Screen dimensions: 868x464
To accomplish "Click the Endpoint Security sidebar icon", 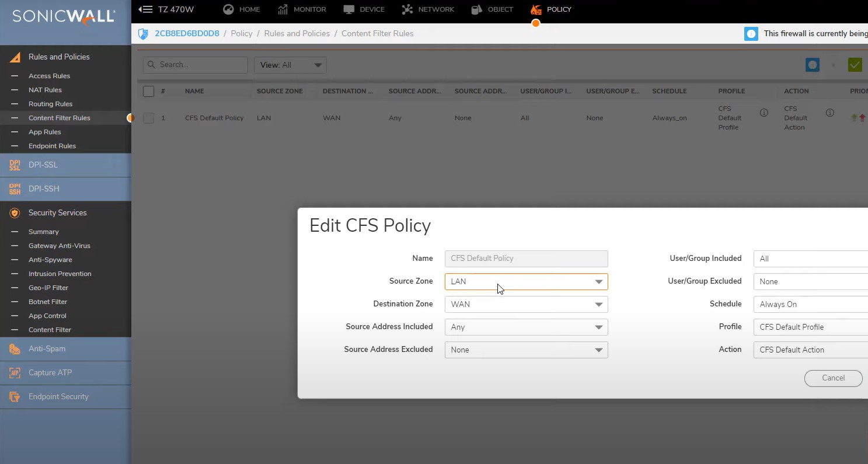I will pos(15,397).
